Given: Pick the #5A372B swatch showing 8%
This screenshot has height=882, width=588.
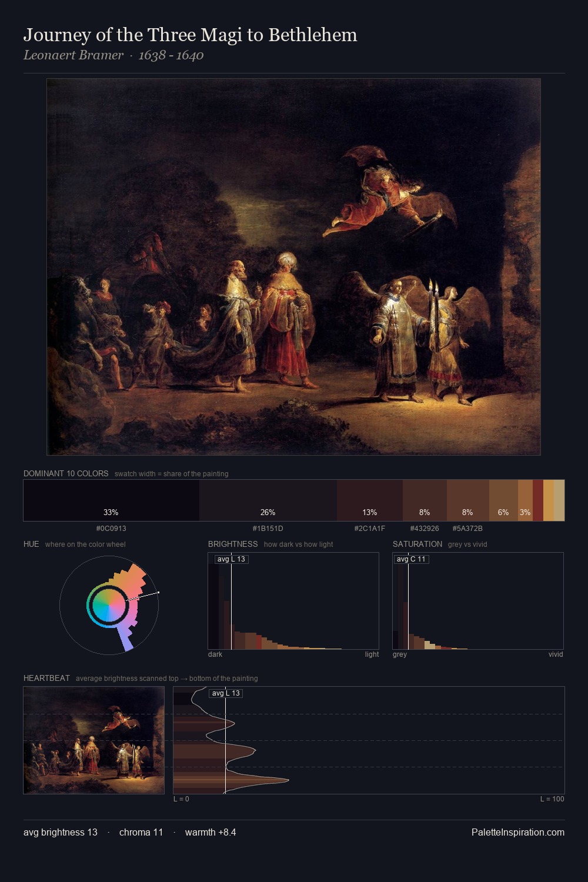Looking at the screenshot, I should pyautogui.click(x=468, y=500).
